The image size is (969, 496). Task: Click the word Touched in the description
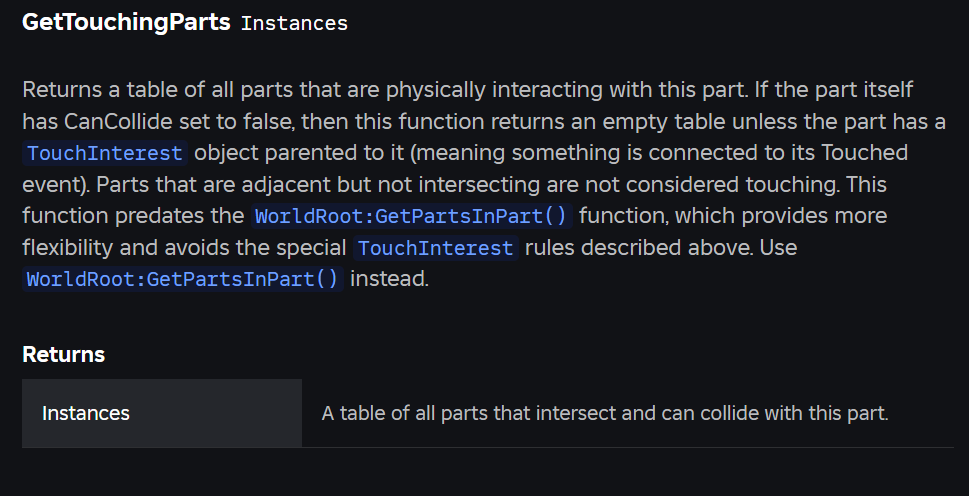[x=864, y=153]
